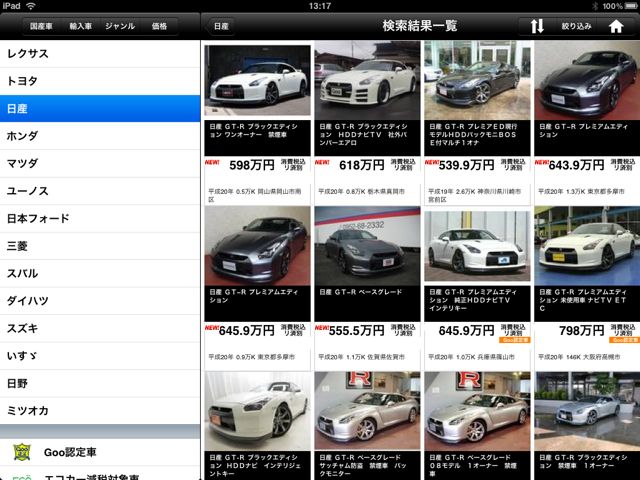Open the GT-R photo priced 539.9万円
The image size is (640, 480).
477,80
